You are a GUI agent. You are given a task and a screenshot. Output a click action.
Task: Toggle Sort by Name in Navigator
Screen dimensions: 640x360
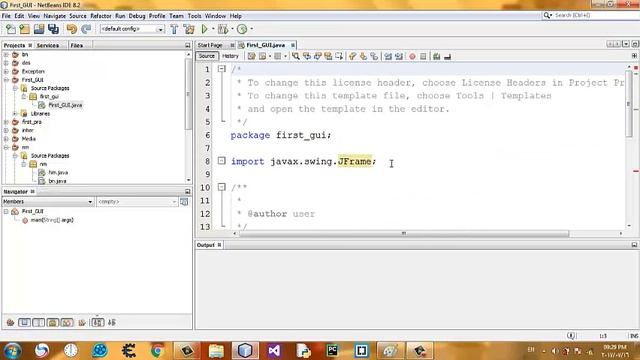[98, 322]
